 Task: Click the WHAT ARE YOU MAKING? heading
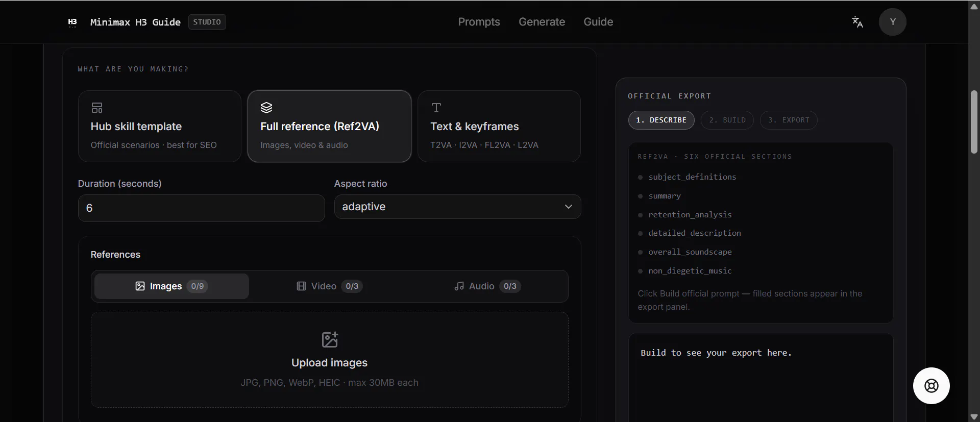pos(133,69)
